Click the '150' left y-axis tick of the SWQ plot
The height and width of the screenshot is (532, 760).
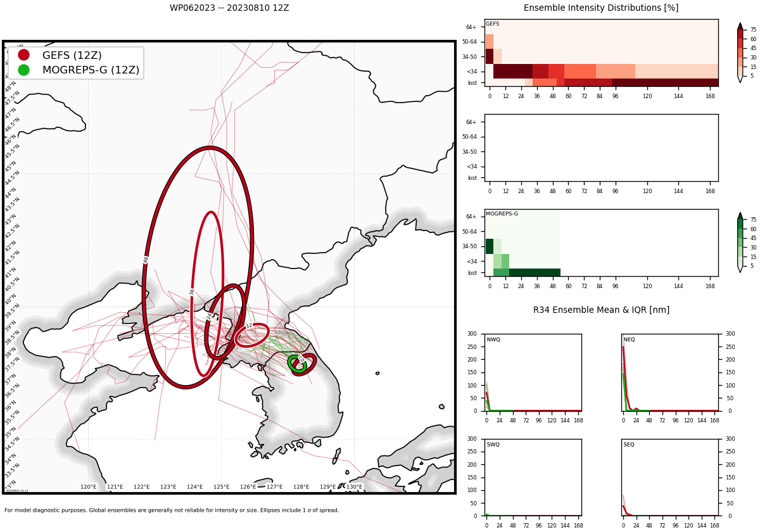coord(472,477)
